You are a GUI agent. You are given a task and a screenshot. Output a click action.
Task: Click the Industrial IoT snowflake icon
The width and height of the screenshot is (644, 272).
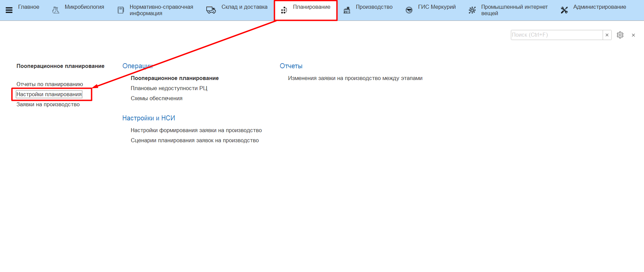coord(472,10)
